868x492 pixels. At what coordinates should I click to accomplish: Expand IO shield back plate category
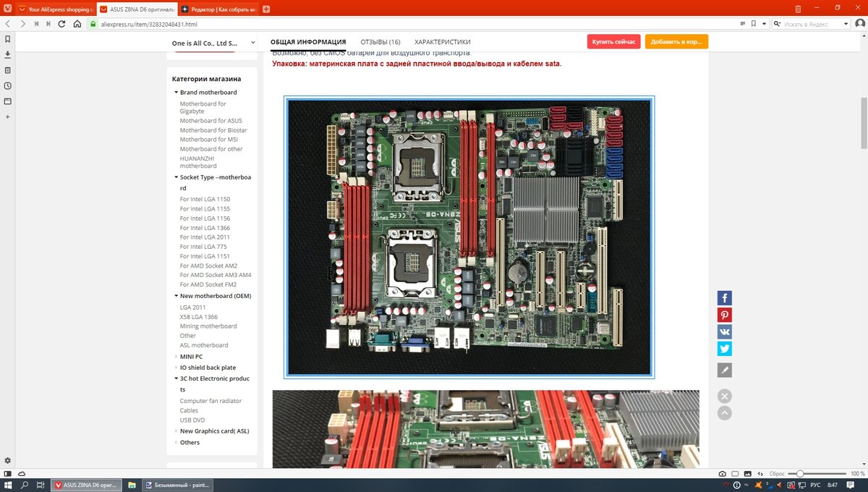pyautogui.click(x=176, y=368)
